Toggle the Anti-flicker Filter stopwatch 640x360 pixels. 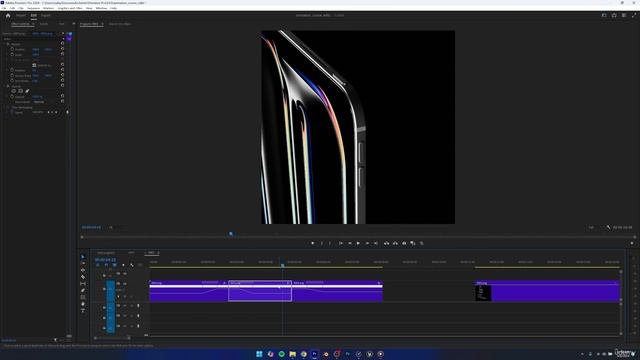click(x=12, y=81)
